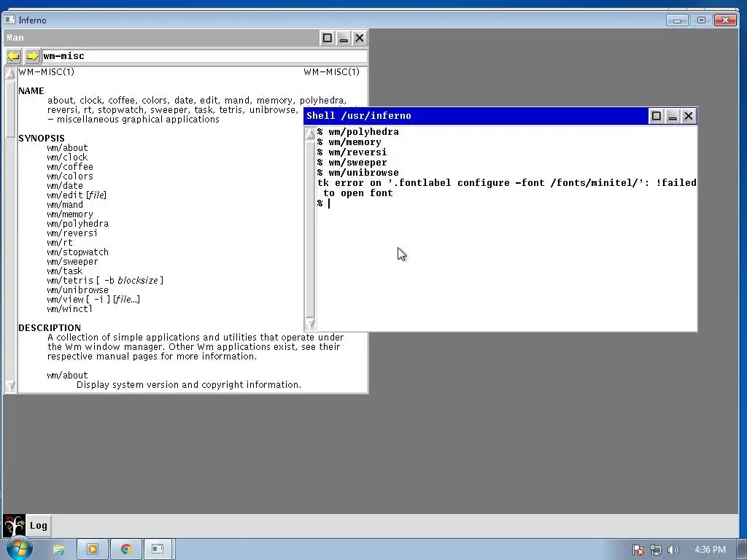Image resolution: width=747 pixels, height=560 pixels.
Task: Open the Inferno tree logo menu
Action: pyautogui.click(x=14, y=526)
